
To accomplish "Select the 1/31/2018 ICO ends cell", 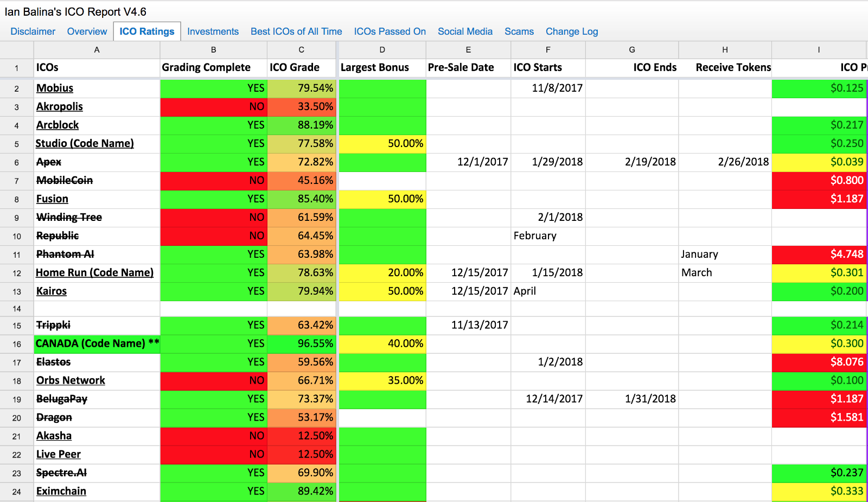I will pyautogui.click(x=632, y=399).
